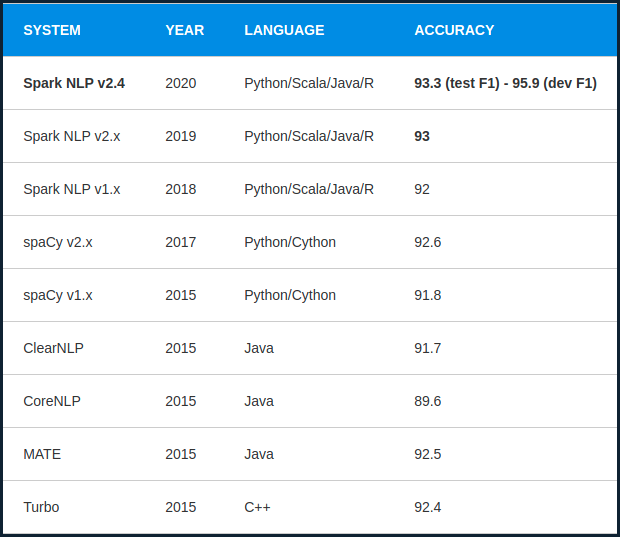The height and width of the screenshot is (537, 620).
Task: Click the C++ language cell
Action: [x=257, y=507]
